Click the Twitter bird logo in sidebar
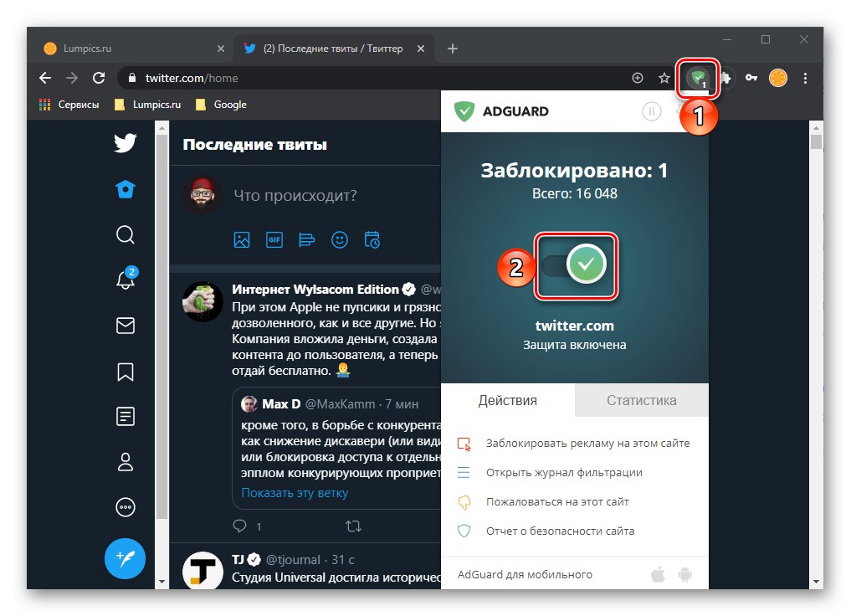Image resolution: width=851 pixels, height=616 pixels. 125,143
